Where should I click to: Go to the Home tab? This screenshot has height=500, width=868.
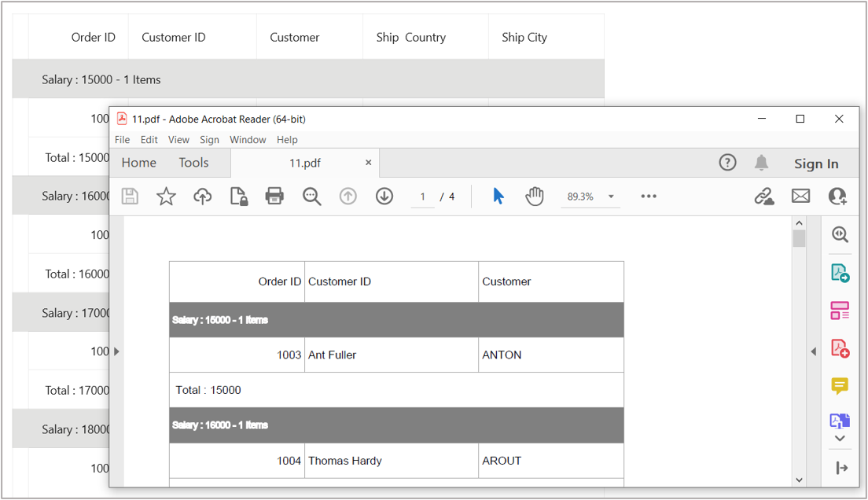[x=139, y=163]
